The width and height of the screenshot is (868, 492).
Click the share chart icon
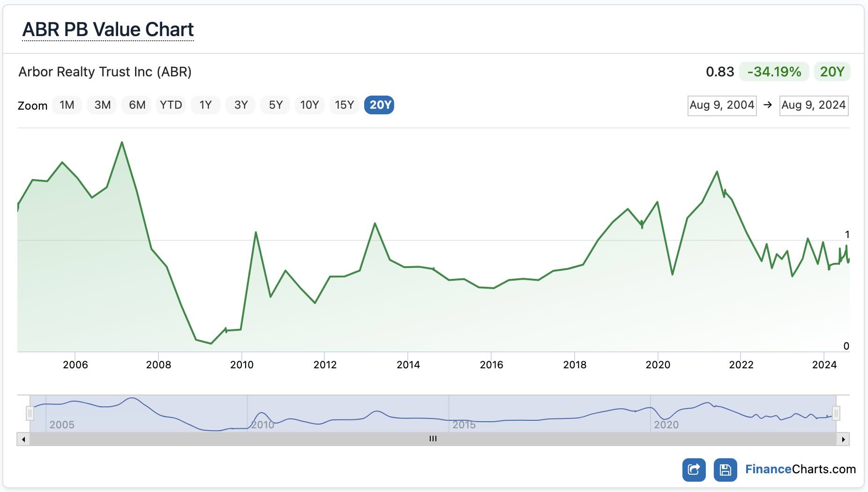694,470
